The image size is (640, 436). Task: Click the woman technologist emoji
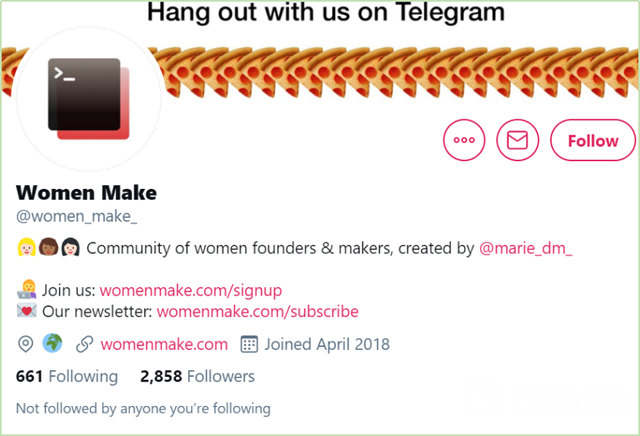coord(27,290)
